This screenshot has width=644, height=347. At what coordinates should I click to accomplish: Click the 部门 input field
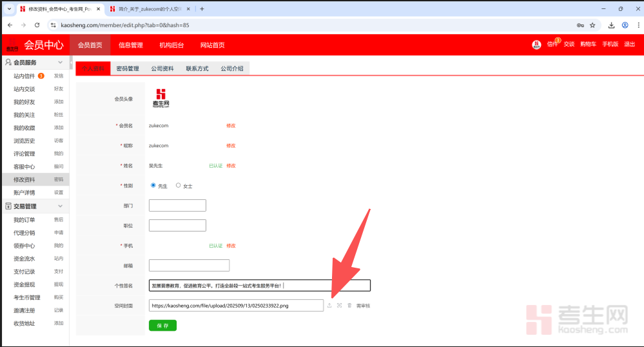(177, 206)
